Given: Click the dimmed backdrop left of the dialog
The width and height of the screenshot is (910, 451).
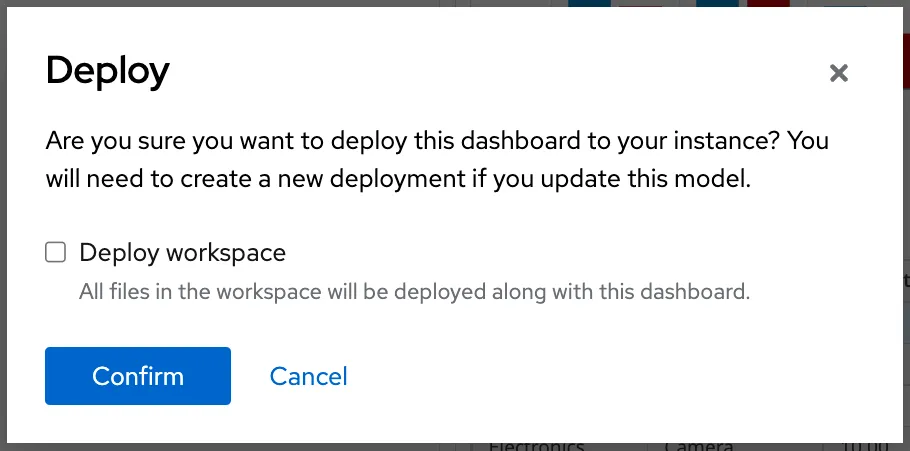Looking at the screenshot, I should tap(3, 225).
